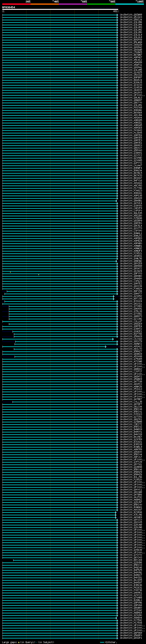Click the UniRef100_O49169 label

(x=131, y=45)
